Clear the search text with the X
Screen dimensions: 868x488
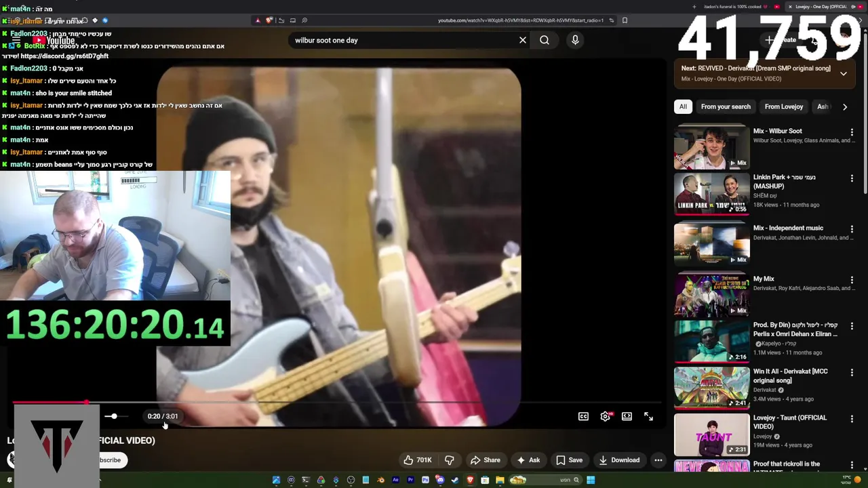[523, 40]
